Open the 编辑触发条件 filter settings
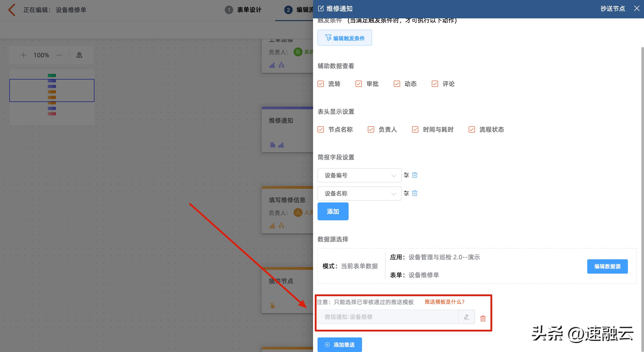 coord(345,38)
